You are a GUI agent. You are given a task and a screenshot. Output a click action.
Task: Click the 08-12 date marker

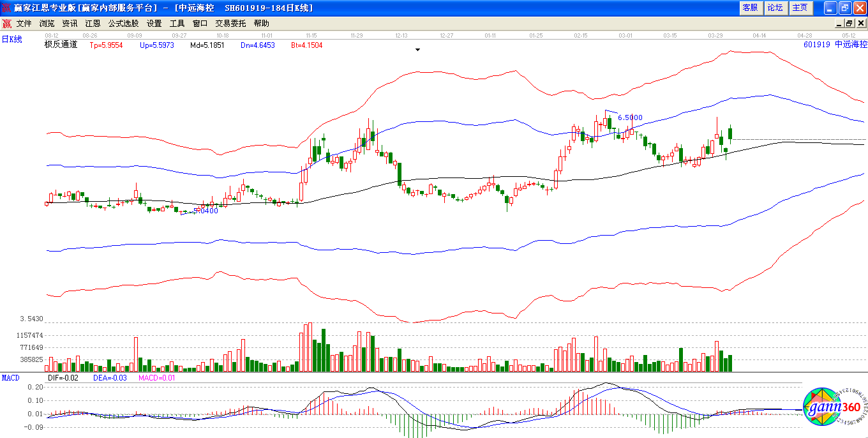point(52,36)
